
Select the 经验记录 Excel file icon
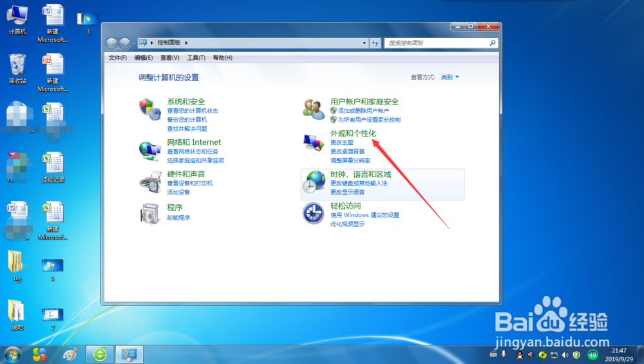tap(53, 168)
